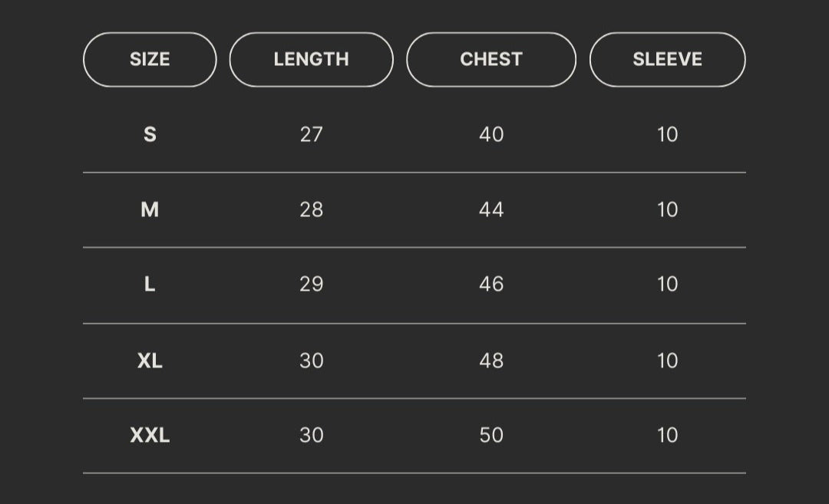The height and width of the screenshot is (504, 829).
Task: Select the CHEST column header pill
Action: click(x=490, y=60)
